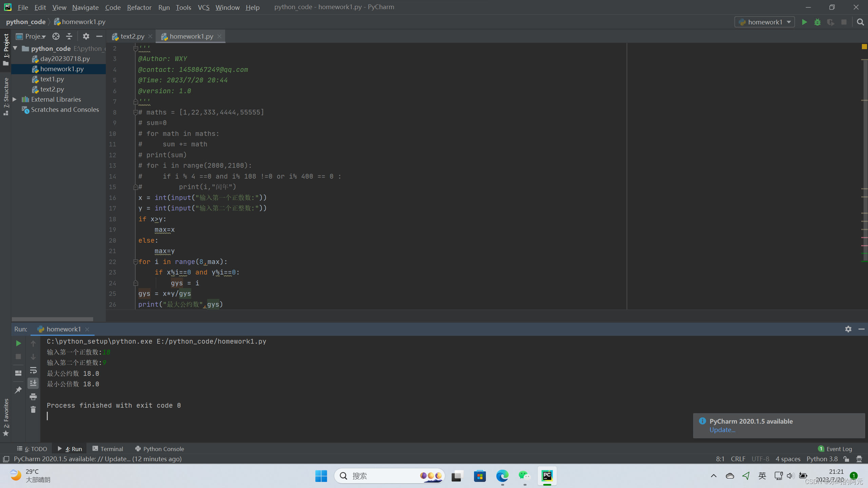Rerun homework1 in the Run panel
This screenshot has height=488, width=868.
click(18, 343)
